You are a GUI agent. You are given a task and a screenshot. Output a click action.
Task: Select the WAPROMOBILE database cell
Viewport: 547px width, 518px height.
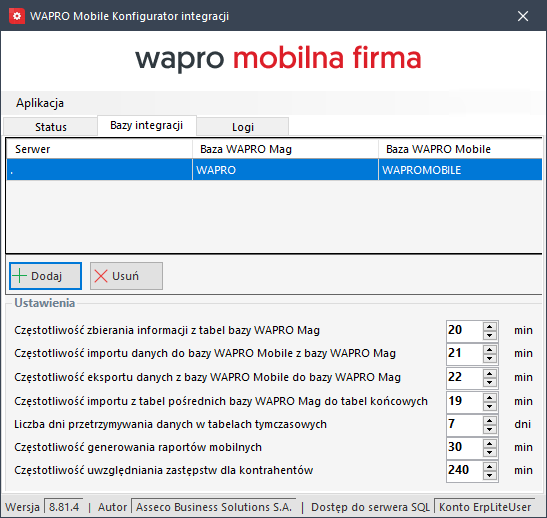(460, 170)
